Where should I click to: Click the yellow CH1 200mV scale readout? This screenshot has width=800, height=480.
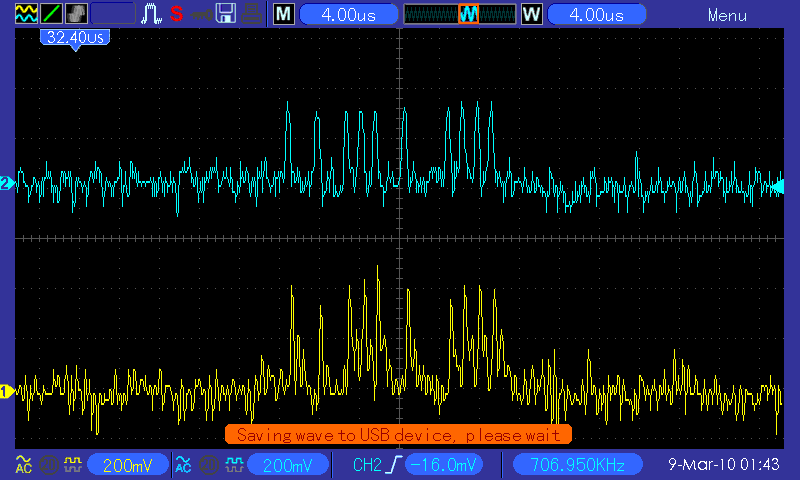[x=128, y=465]
